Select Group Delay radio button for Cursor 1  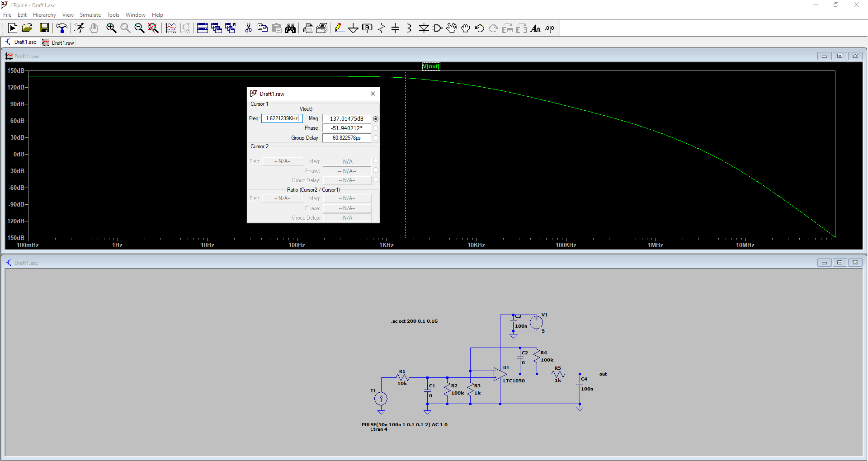pyautogui.click(x=376, y=138)
